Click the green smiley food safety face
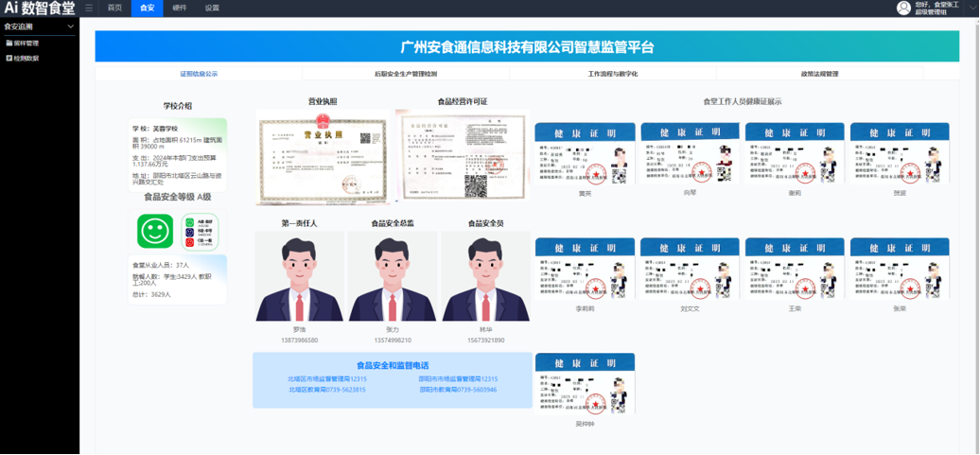The image size is (980, 455). (155, 231)
